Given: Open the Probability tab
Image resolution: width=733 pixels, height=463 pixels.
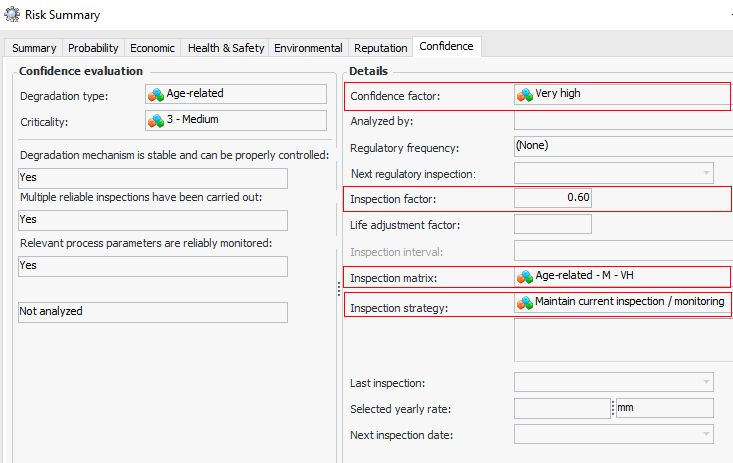Looking at the screenshot, I should click(93, 48).
